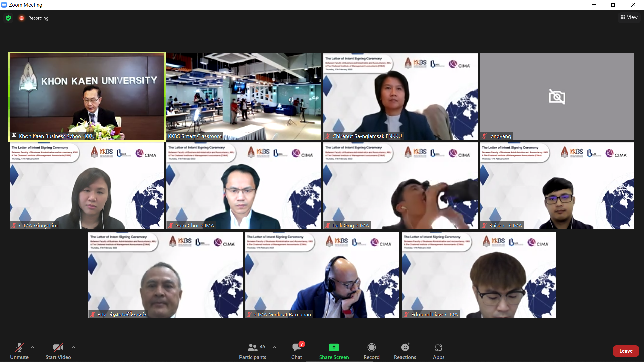Select Edmund Liaw_CIMA video tile
The height and width of the screenshot is (362, 644).
point(479,275)
